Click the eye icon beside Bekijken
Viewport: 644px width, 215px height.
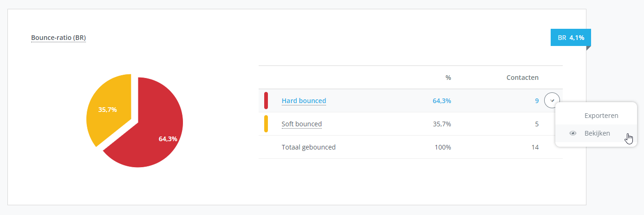(573, 134)
